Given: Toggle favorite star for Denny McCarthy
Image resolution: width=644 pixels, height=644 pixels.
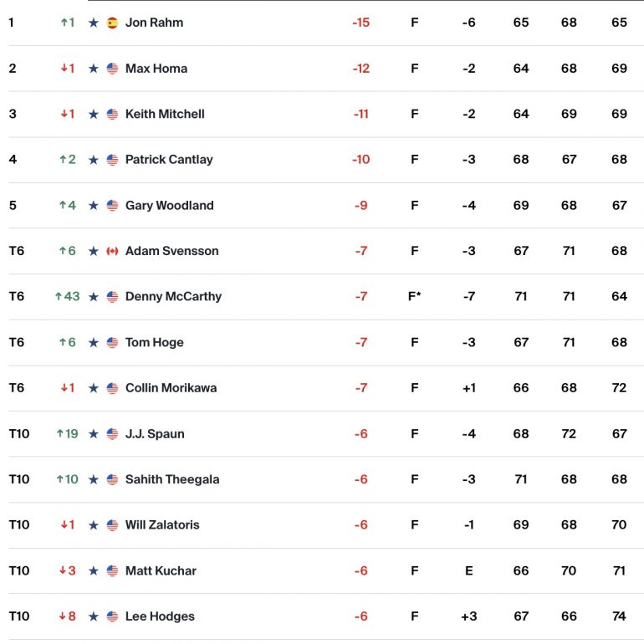Looking at the screenshot, I should pos(94,297).
